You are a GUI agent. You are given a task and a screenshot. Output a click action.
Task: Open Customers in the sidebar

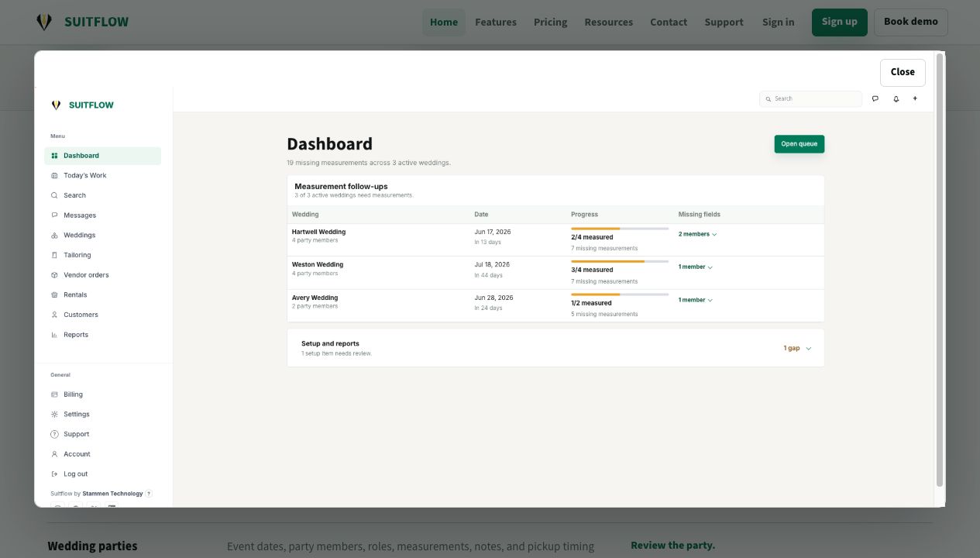(102, 315)
